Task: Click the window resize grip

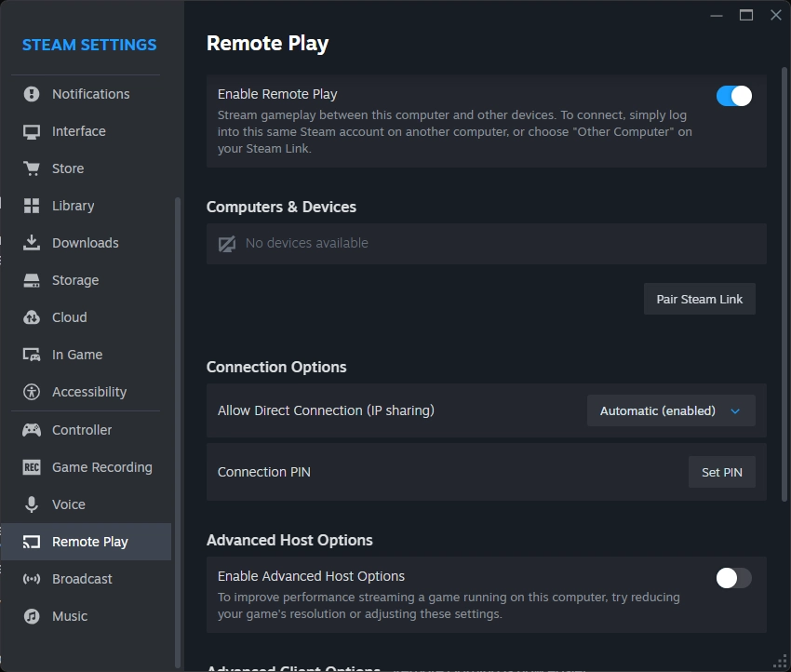Action: click(x=781, y=662)
